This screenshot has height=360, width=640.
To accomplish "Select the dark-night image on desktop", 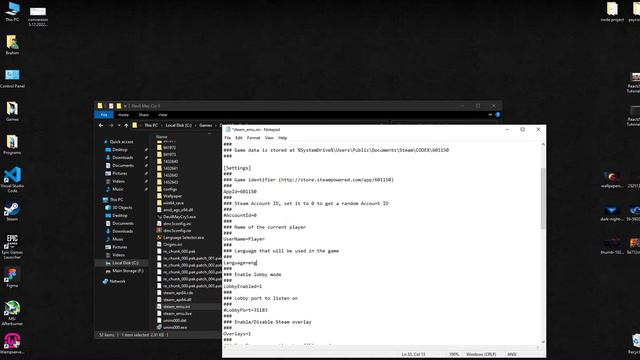I will (x=611, y=213).
